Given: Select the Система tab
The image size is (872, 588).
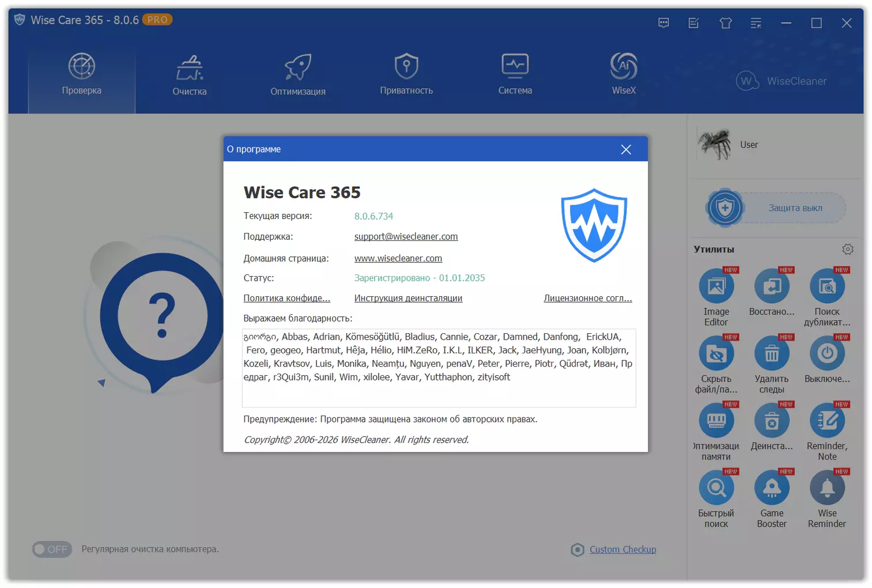Looking at the screenshot, I should point(515,74).
